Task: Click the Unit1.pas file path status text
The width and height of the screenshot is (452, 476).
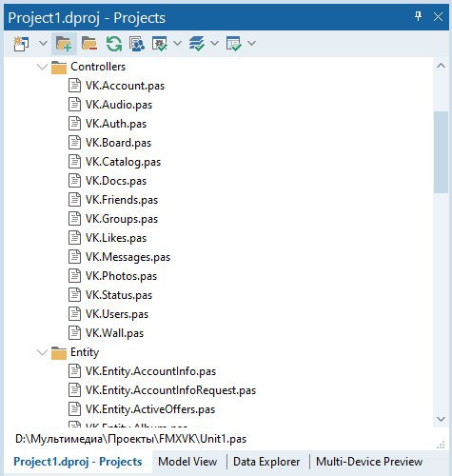Action: 131,439
